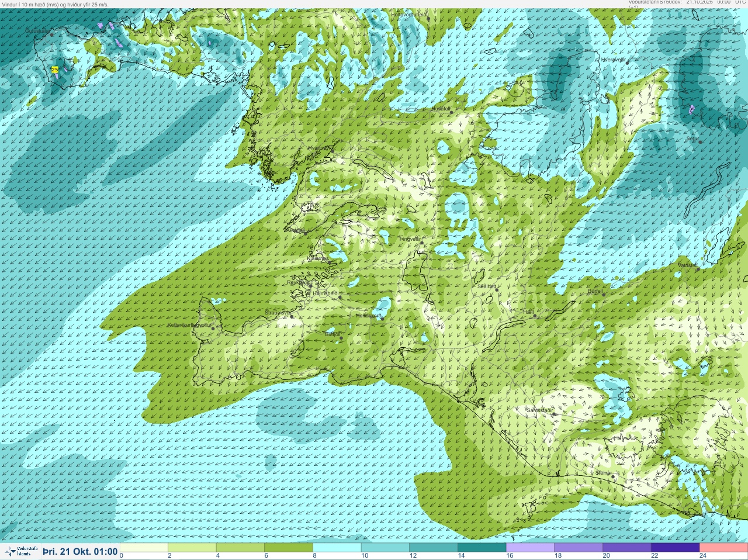The image size is (748, 560).
Task: Click the 'Hólmsheiði' place label
Action: pyautogui.click(x=326, y=293)
